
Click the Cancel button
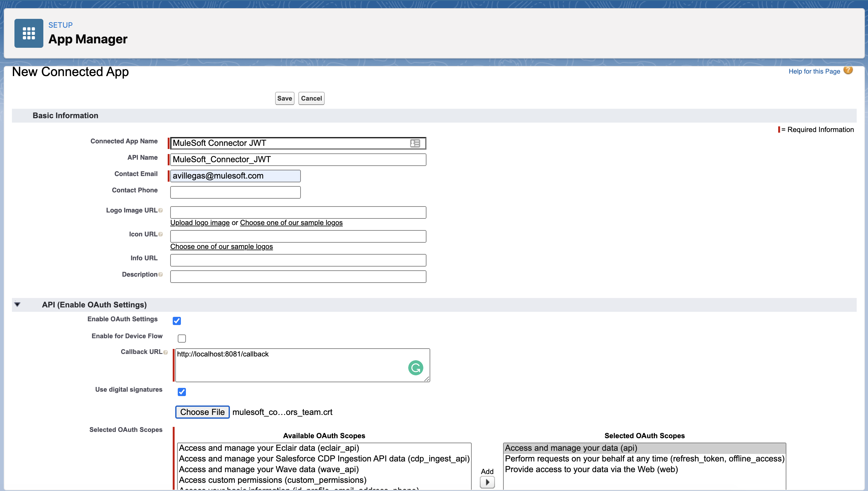(x=311, y=98)
